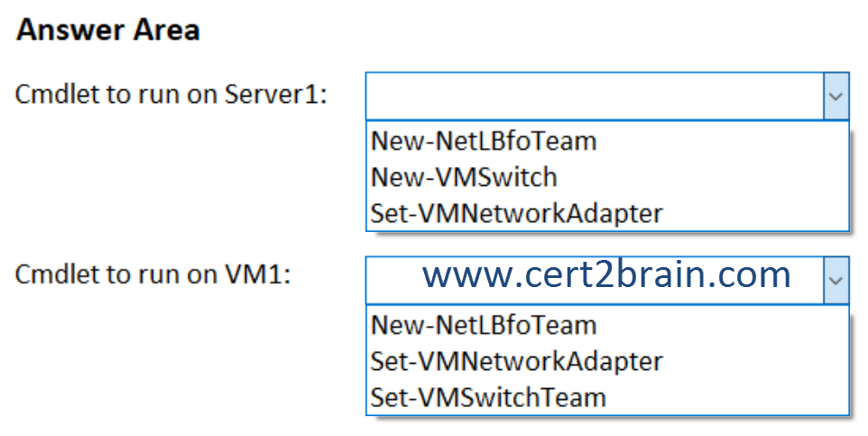Click the chevron icon of Server1 combo box
The height and width of the screenshot is (436, 868).
click(836, 96)
